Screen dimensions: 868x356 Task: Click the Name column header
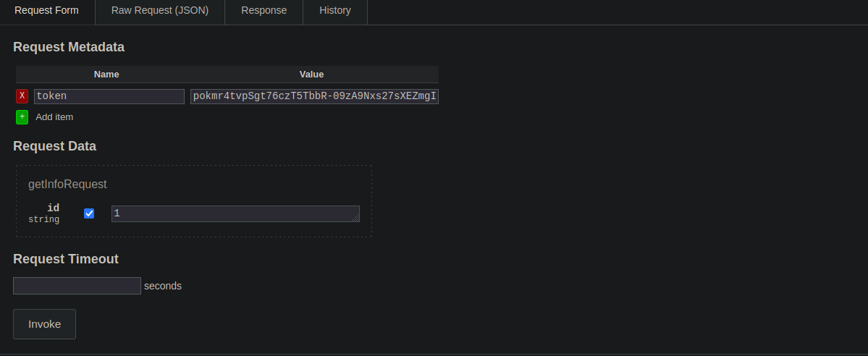pyautogui.click(x=106, y=75)
